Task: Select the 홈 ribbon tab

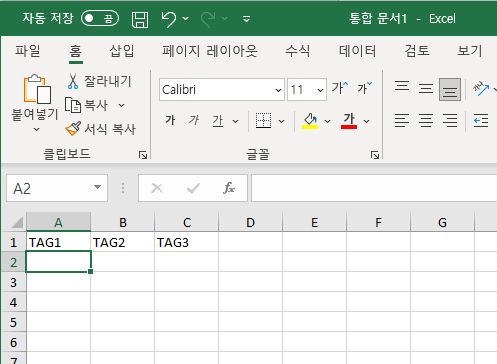Action: click(x=76, y=51)
